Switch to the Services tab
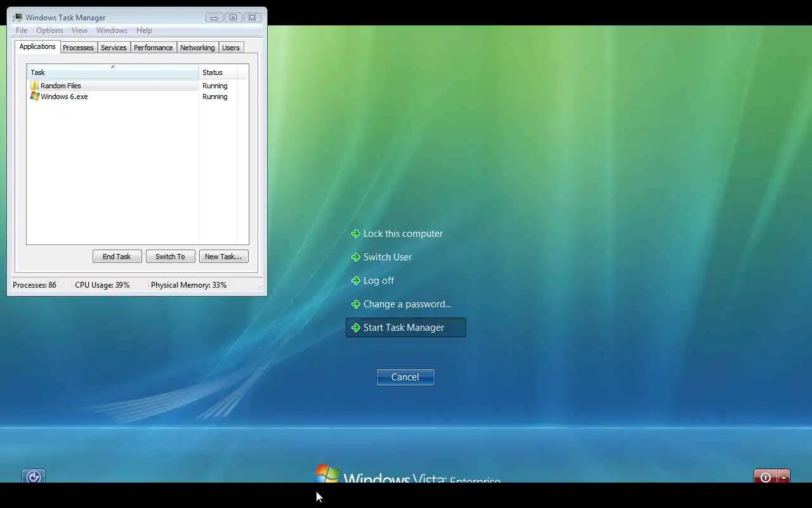Screen dimensions: 812x508 pyautogui.click(x=114, y=48)
